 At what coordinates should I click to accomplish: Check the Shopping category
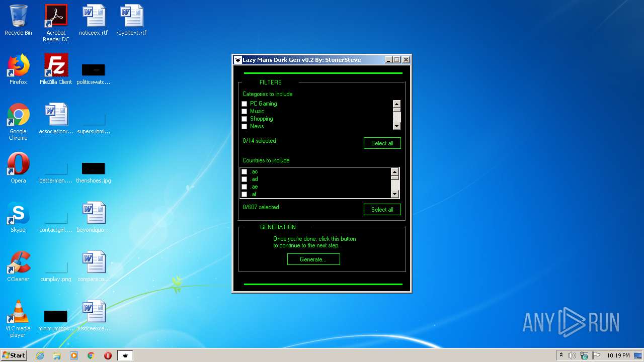coord(245,119)
